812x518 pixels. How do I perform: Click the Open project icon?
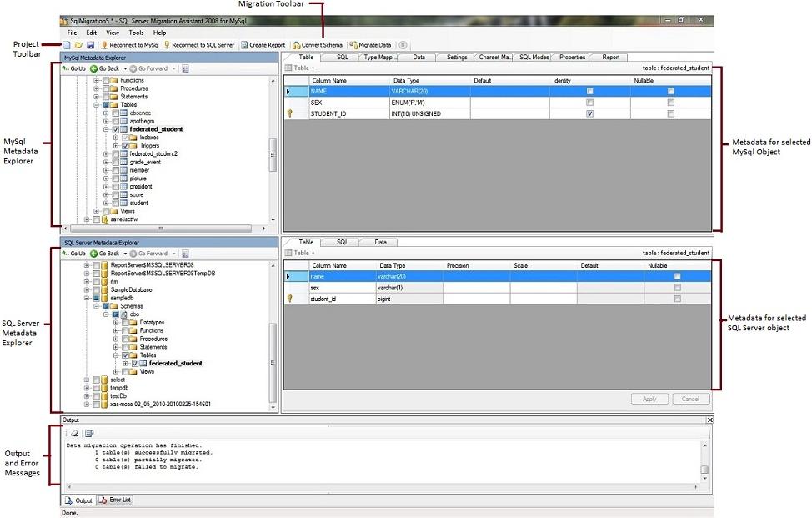click(x=78, y=45)
